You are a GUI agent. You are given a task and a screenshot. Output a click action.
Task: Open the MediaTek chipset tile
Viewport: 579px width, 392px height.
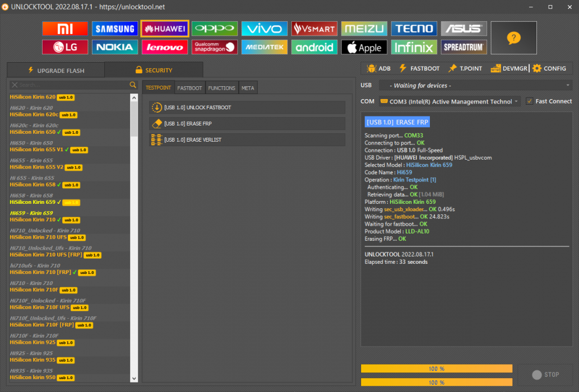point(265,47)
